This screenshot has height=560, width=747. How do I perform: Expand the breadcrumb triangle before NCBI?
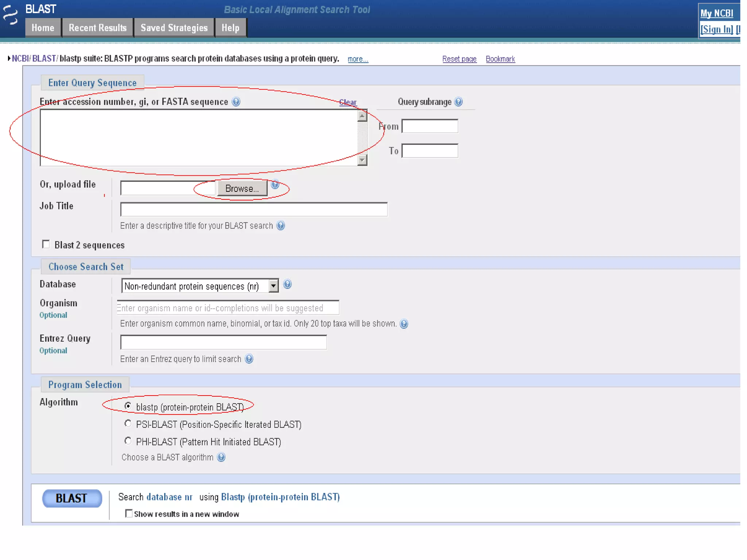(x=9, y=58)
